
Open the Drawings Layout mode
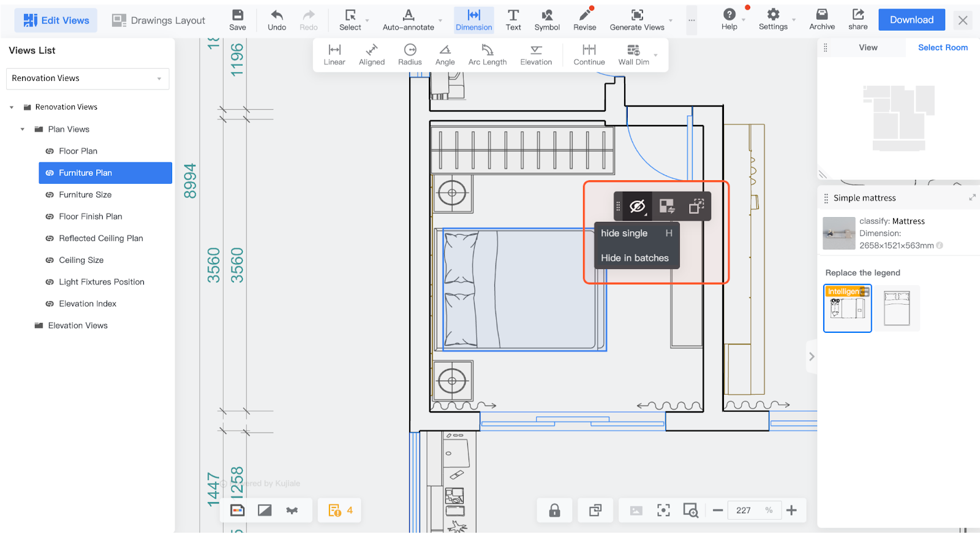tap(159, 20)
